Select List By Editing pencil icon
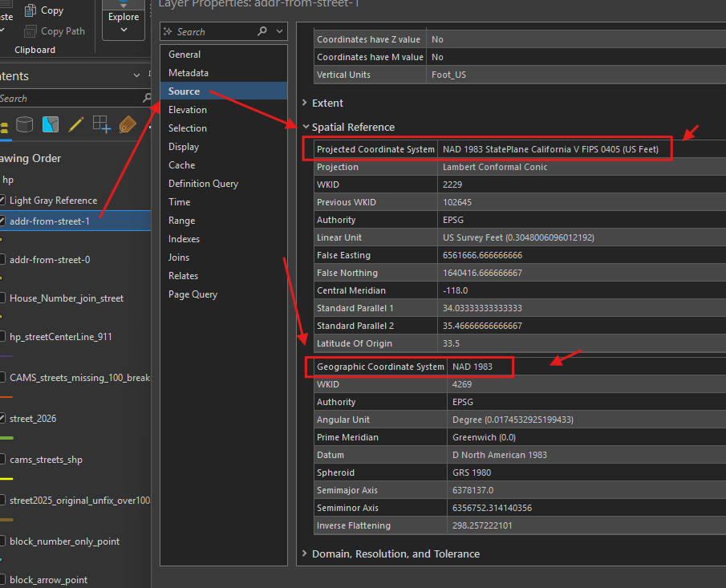The height and width of the screenshot is (588, 726). 76,124
